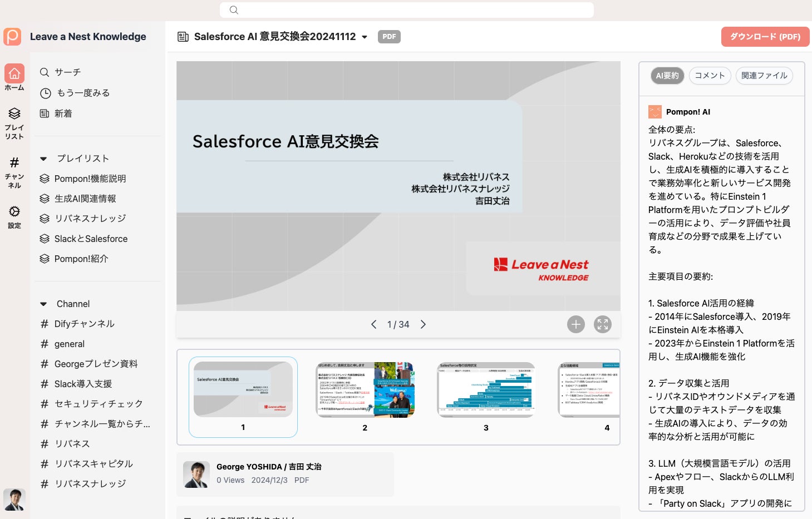Click the 2024/12/3 upload date
The image size is (812, 519).
(269, 480)
